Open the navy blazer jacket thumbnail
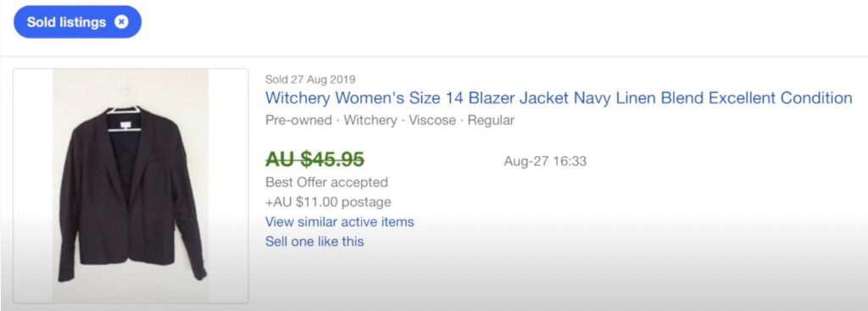 131,186
